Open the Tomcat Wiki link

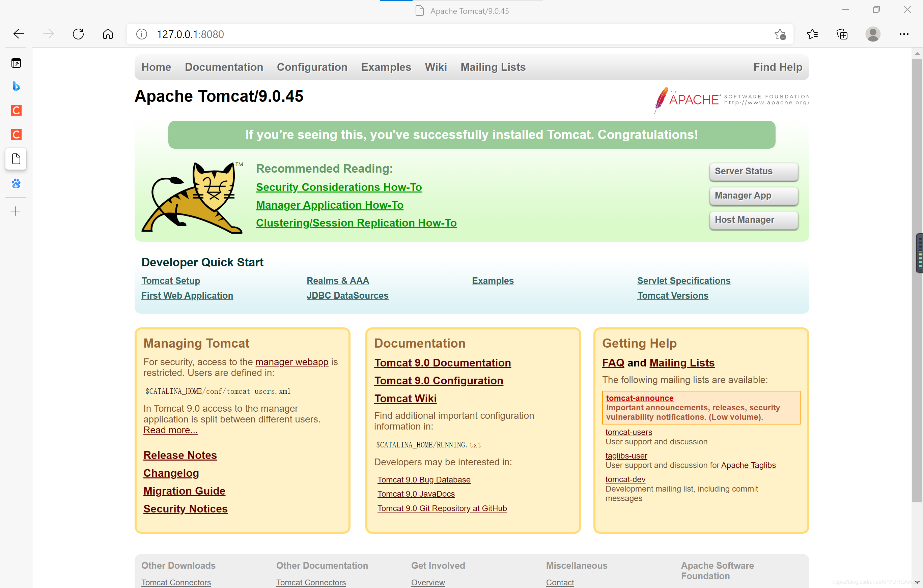pos(405,399)
